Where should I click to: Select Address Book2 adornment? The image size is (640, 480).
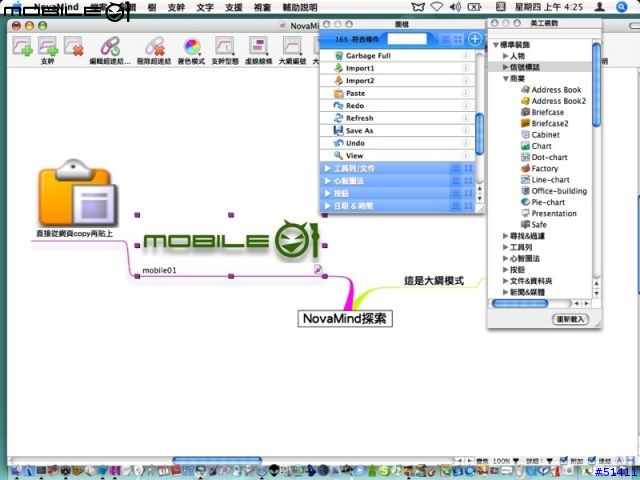click(x=553, y=101)
